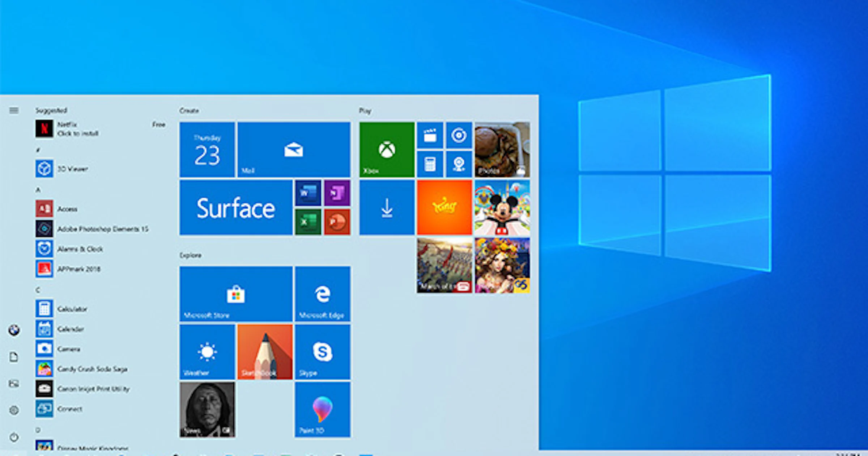
Task: Open the PowerPoint tile
Action: [x=337, y=222]
